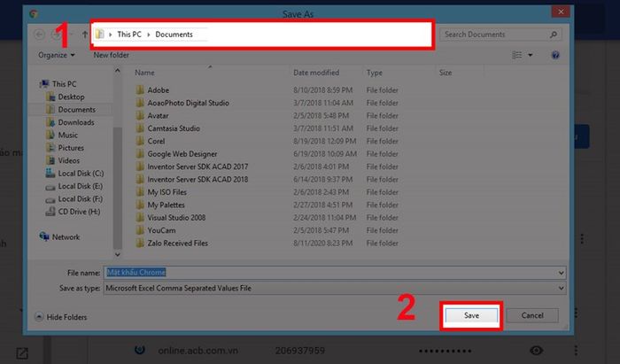Click the Up one level arrow icon

(85, 35)
